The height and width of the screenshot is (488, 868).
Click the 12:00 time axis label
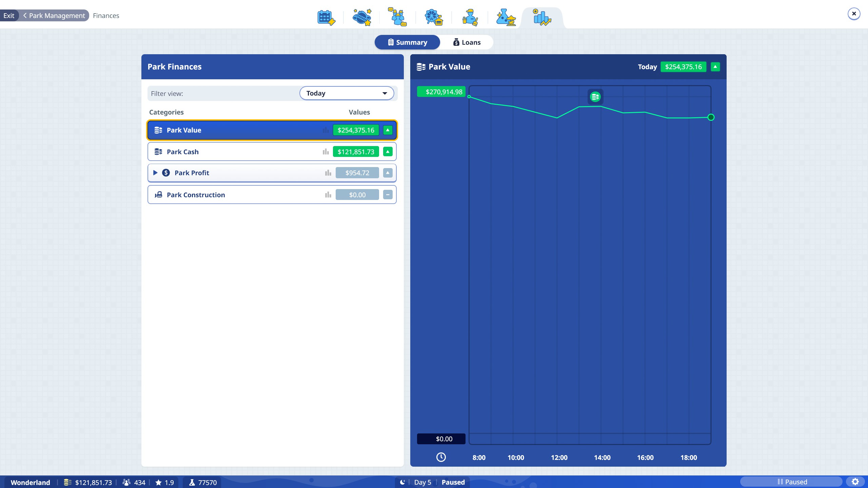pyautogui.click(x=559, y=457)
